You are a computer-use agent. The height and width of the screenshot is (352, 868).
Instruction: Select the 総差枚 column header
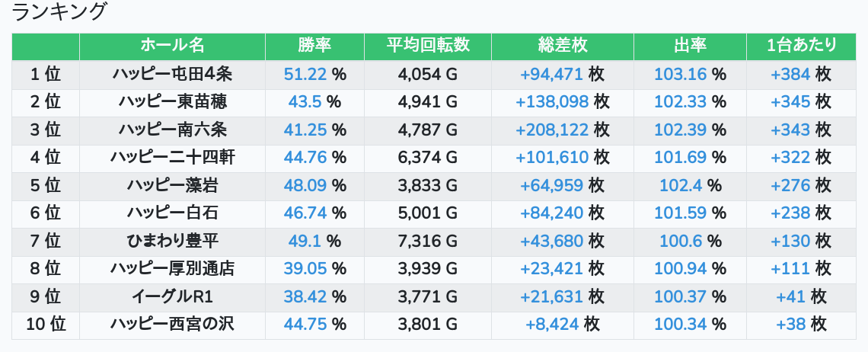tap(562, 46)
